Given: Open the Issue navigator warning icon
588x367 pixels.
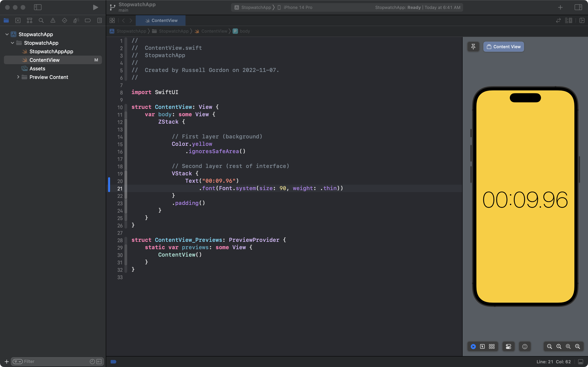Looking at the screenshot, I should point(53,20).
